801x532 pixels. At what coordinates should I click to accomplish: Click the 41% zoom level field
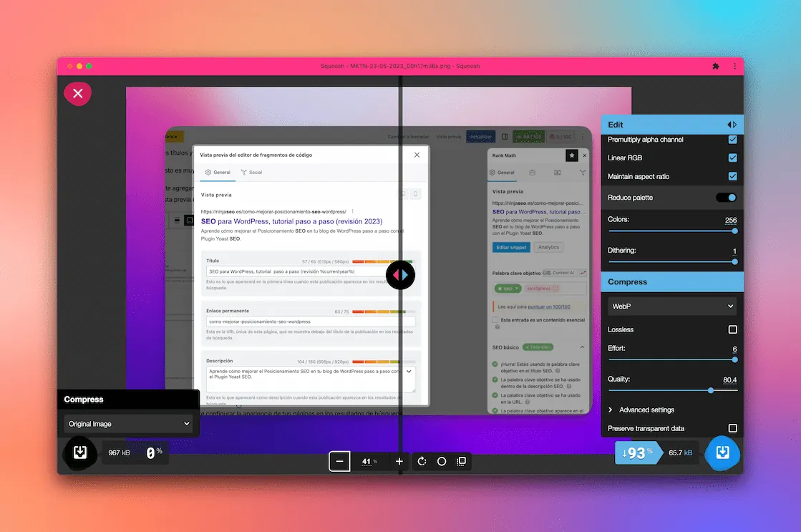click(x=368, y=461)
